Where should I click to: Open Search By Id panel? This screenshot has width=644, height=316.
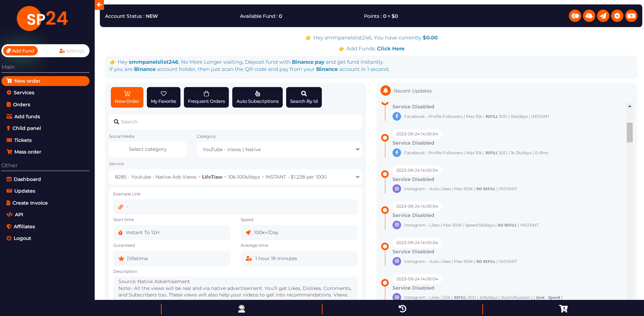[x=304, y=97]
